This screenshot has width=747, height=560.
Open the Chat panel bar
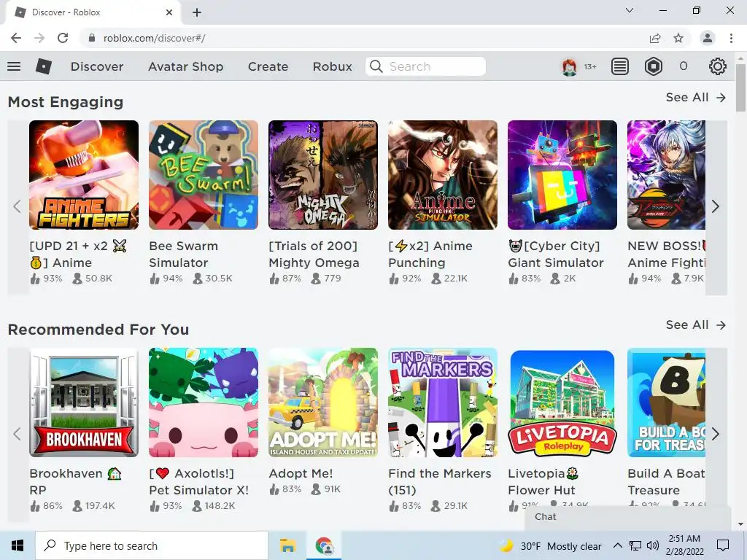[x=628, y=517]
